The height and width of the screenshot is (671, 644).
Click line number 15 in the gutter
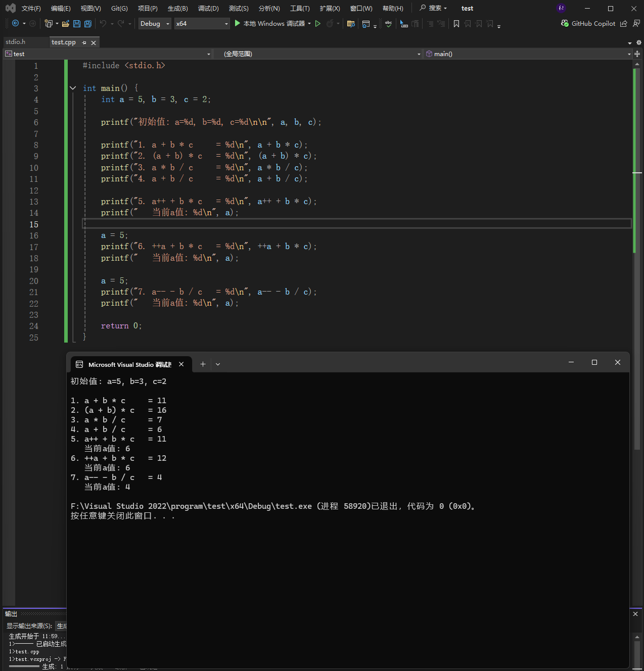[34, 224]
